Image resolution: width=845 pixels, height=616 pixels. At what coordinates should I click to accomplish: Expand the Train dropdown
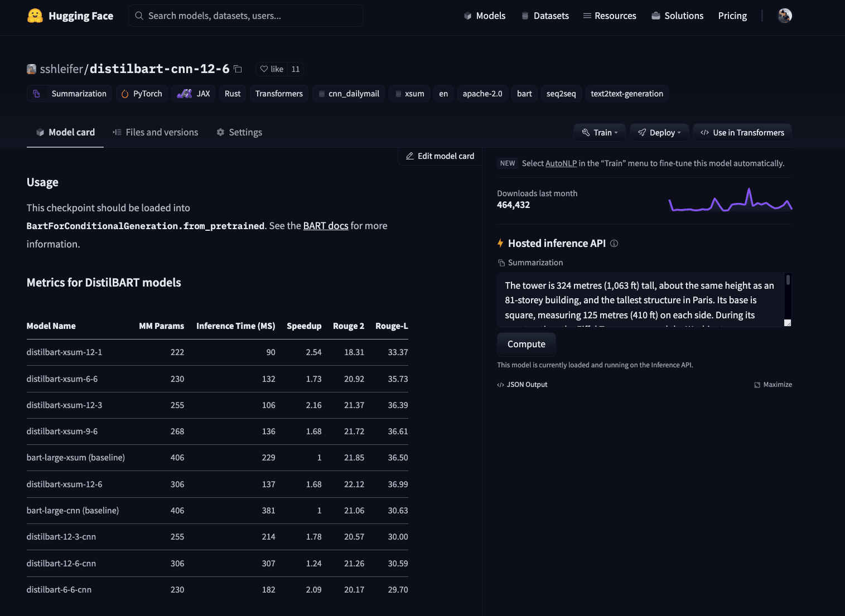600,133
